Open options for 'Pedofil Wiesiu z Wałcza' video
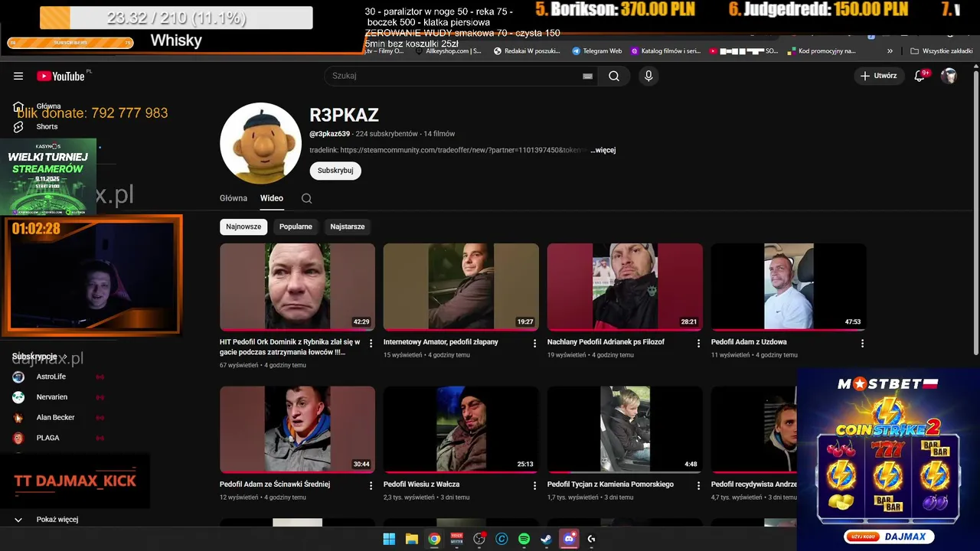Image resolution: width=980 pixels, height=551 pixels. click(534, 485)
